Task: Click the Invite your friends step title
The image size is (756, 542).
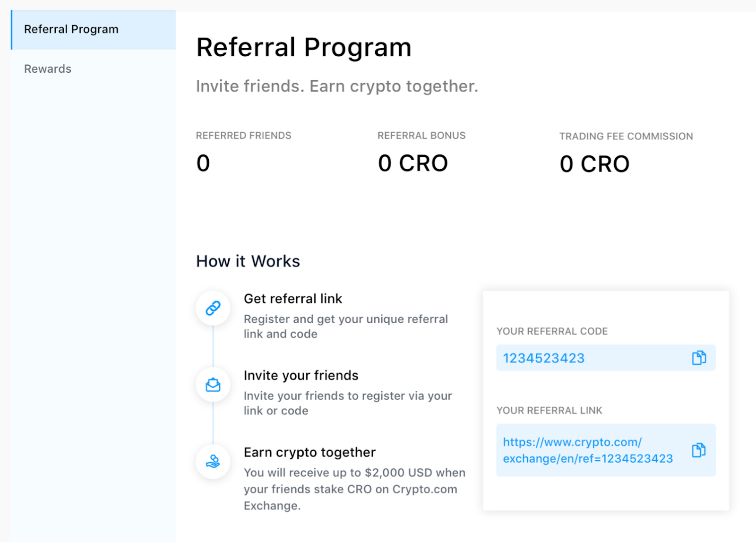Action: pyautogui.click(x=301, y=375)
